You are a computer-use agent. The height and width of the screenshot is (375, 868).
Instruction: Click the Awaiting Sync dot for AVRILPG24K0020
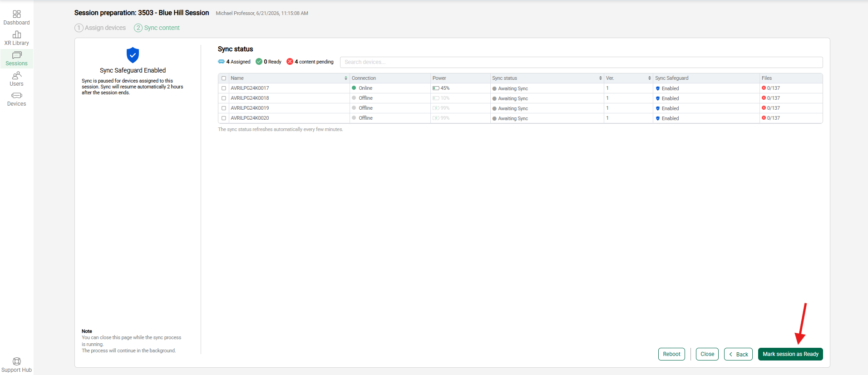point(494,119)
